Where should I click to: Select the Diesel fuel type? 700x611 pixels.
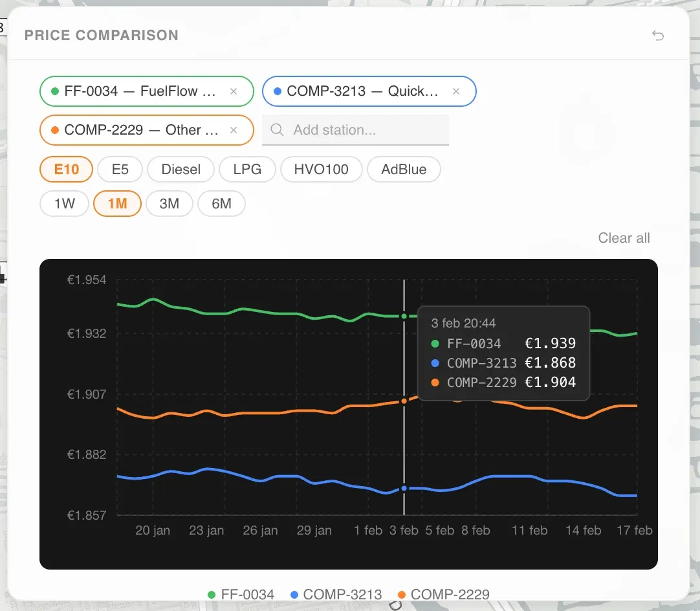pyautogui.click(x=180, y=170)
